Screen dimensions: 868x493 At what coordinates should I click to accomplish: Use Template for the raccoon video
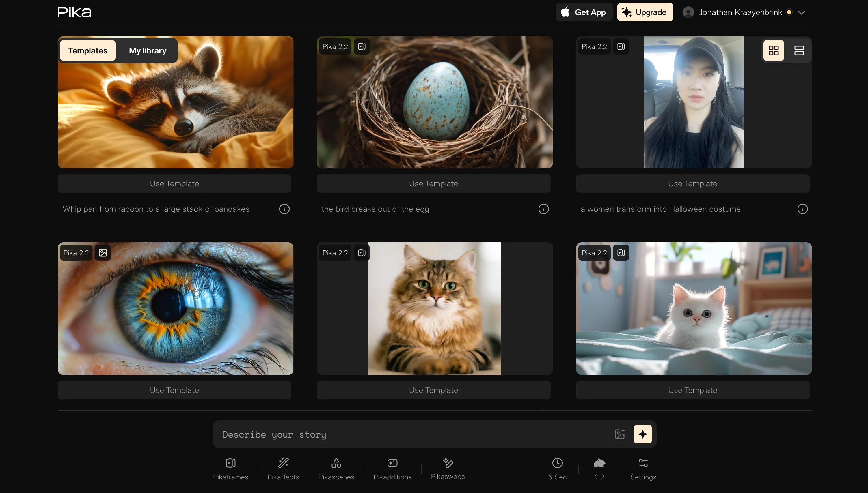tap(174, 183)
